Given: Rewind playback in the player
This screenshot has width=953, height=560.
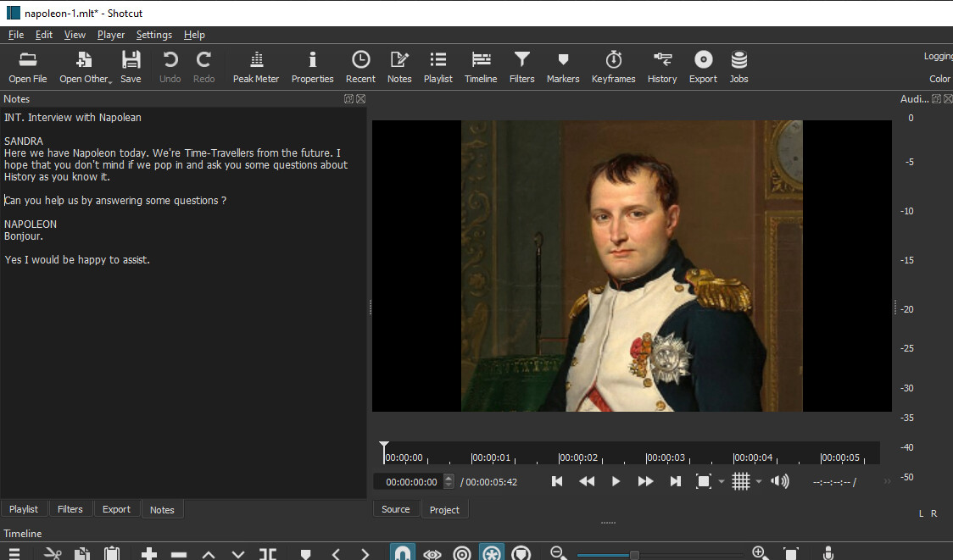Looking at the screenshot, I should (587, 482).
